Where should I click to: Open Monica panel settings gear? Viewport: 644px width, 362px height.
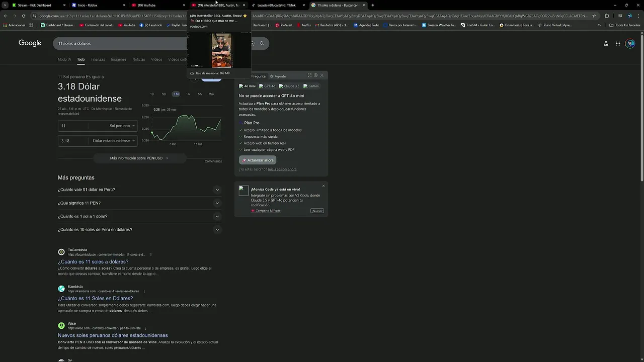coord(315,75)
